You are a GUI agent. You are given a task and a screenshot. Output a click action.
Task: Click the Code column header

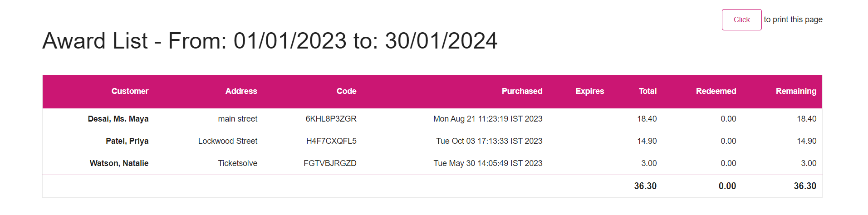coord(346,91)
